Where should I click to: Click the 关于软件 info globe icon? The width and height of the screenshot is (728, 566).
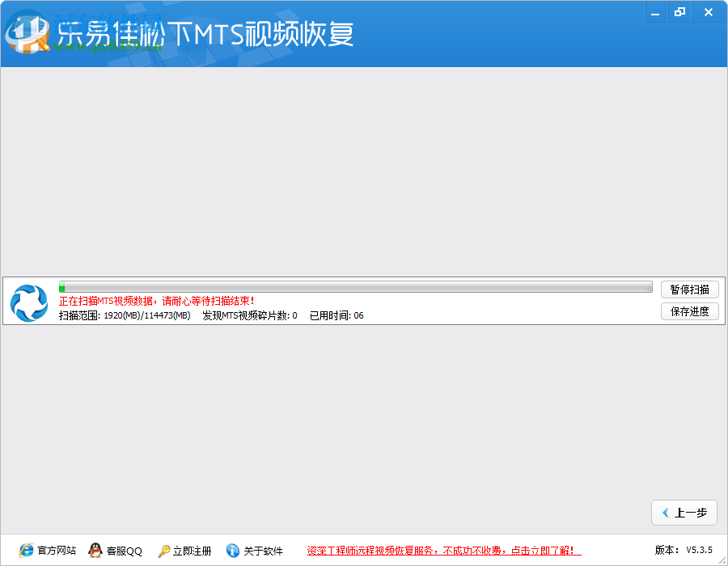(233, 550)
